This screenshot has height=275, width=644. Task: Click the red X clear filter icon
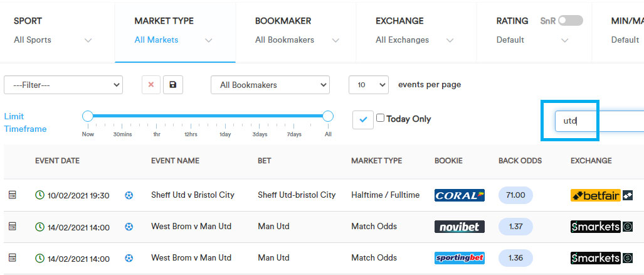150,85
